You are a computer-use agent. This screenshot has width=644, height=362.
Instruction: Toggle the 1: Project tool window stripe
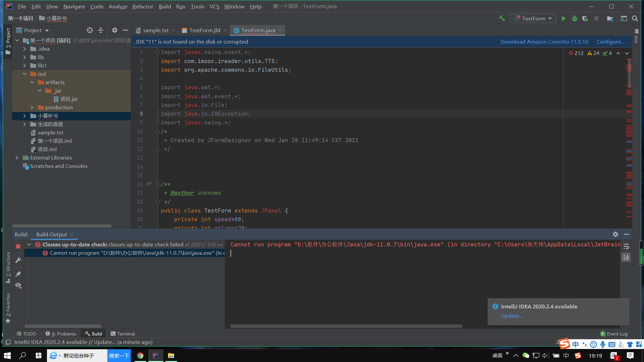coord(8,41)
